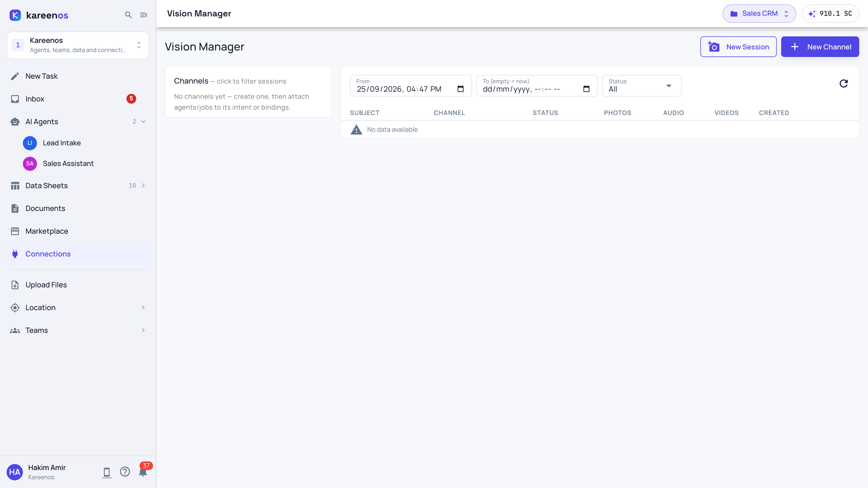Sort by CHANNEL column header

[449, 113]
